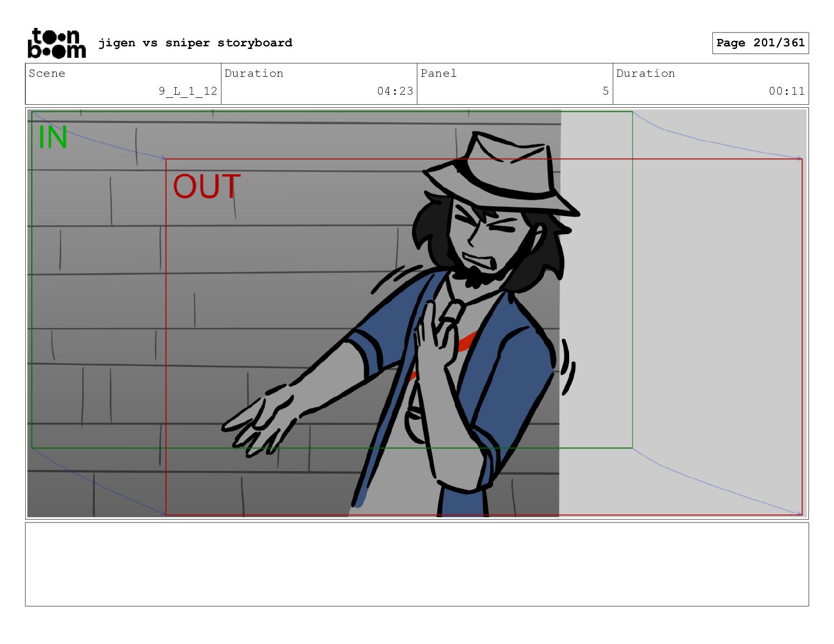
Task: Click the scene duration value '04:23'
Action: (x=395, y=91)
